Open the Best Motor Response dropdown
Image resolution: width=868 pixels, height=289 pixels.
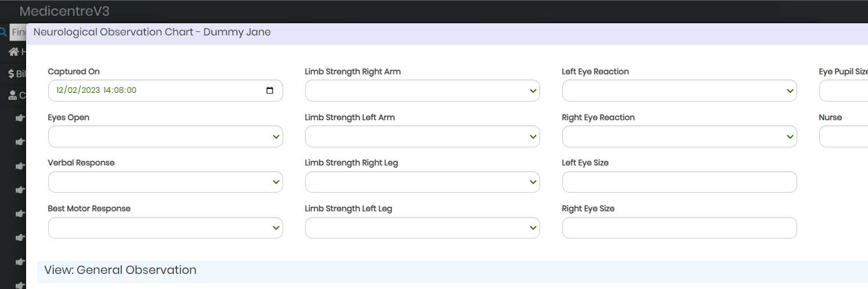point(165,227)
